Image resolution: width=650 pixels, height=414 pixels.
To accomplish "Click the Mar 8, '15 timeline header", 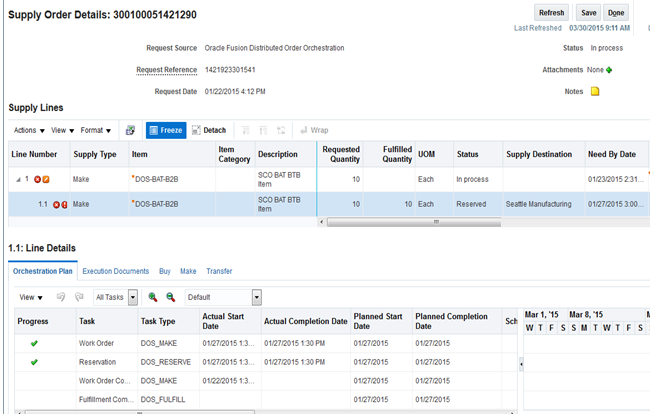I will coord(586,315).
